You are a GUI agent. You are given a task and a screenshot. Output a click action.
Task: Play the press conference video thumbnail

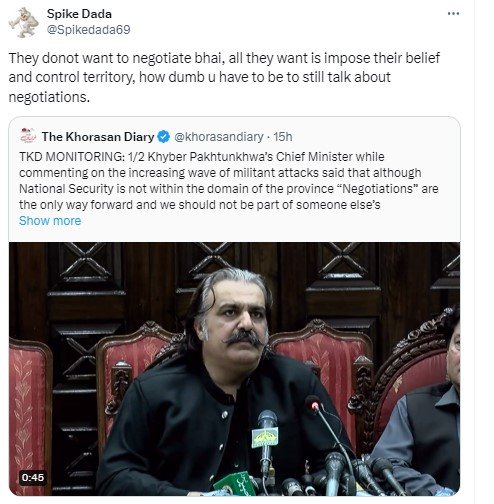tap(234, 369)
